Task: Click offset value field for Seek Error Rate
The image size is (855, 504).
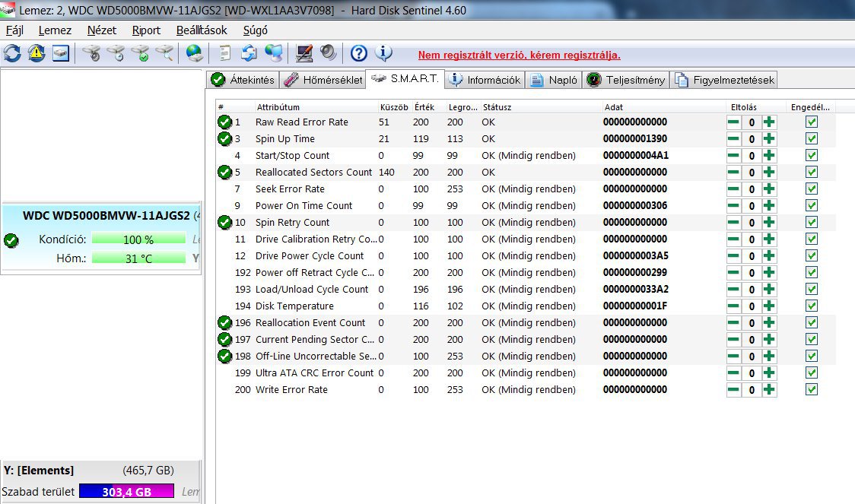Action: point(752,189)
